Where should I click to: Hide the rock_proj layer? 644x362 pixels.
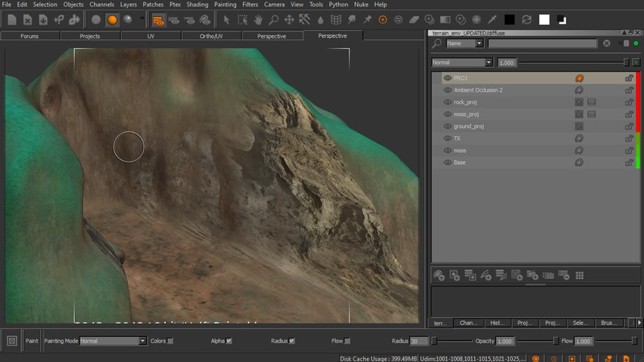tap(448, 102)
